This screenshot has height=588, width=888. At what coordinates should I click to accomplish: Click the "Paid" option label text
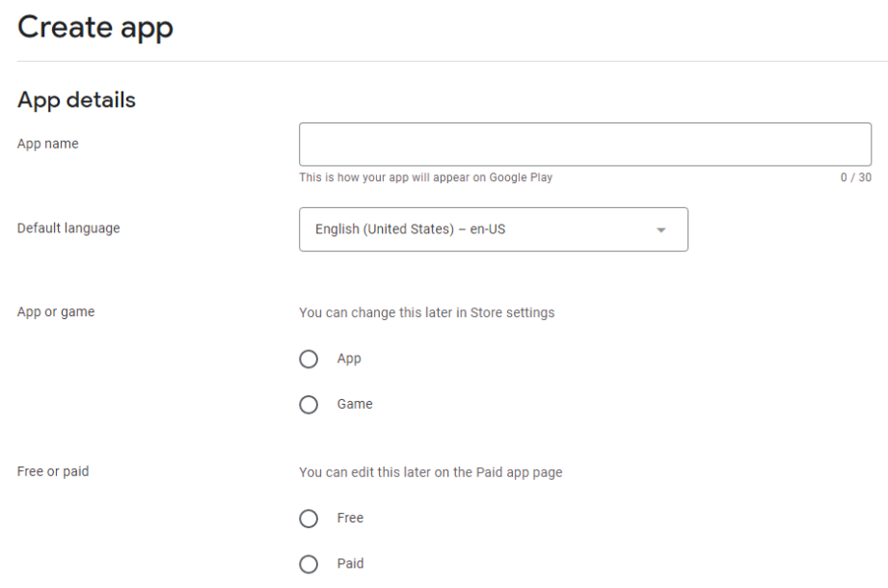(x=350, y=564)
